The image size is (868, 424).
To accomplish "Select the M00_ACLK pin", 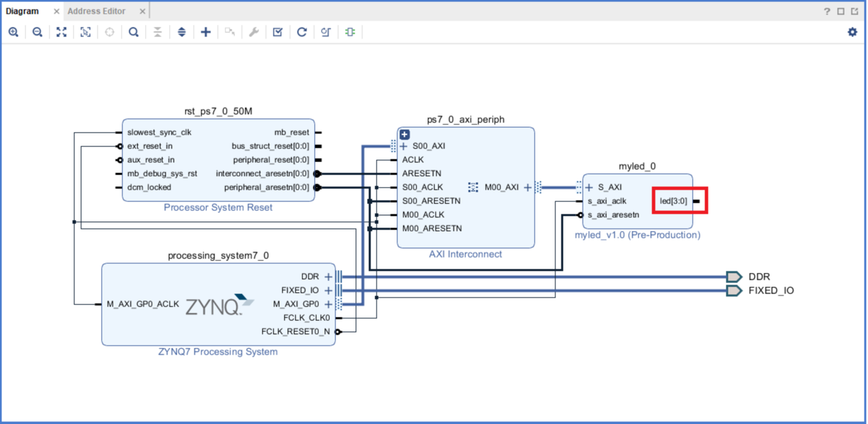I will pyautogui.click(x=423, y=214).
